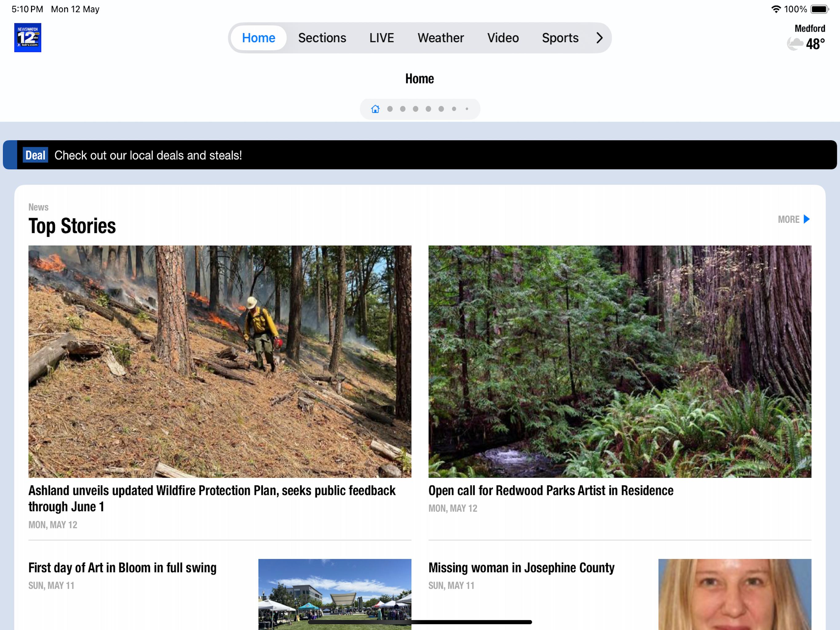Expand navigation with right chevron arrow

click(x=599, y=38)
